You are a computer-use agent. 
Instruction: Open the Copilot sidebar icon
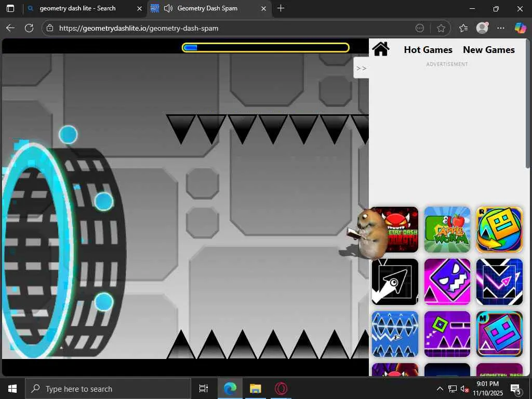pos(520,28)
